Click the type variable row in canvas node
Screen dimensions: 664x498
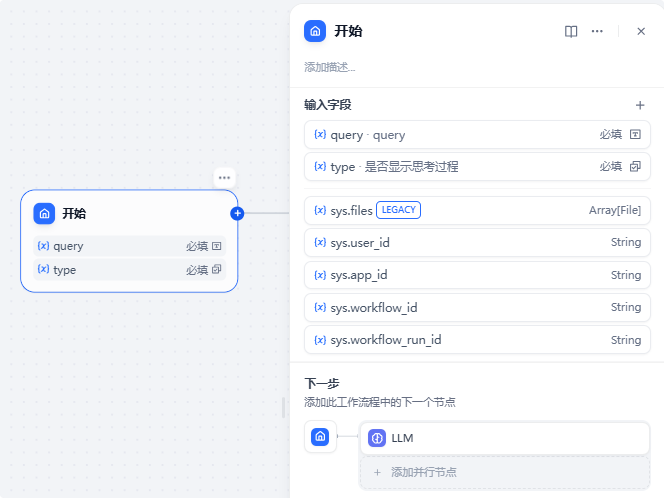coord(130,270)
